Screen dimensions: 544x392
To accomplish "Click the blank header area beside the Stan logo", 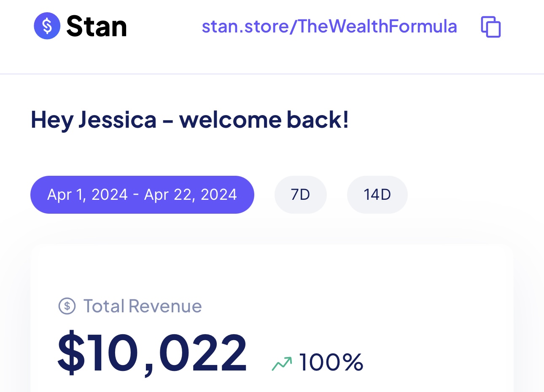I will click(x=164, y=51).
